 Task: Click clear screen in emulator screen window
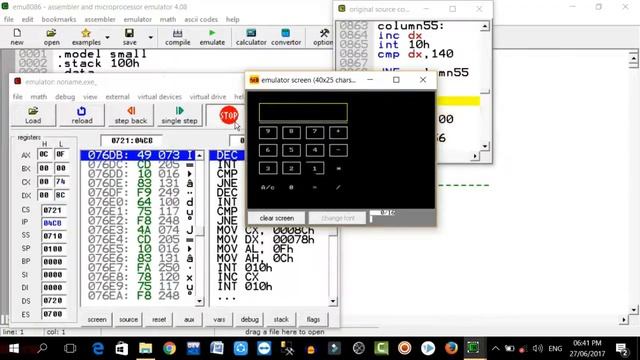point(276,218)
